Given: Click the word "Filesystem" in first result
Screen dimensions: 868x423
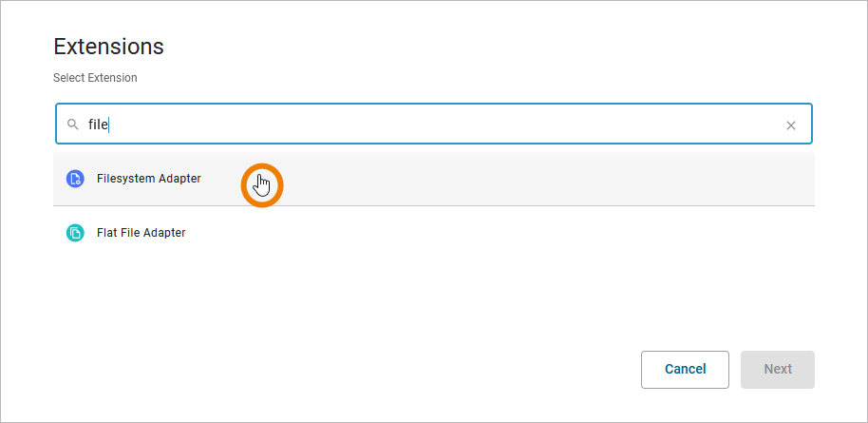Looking at the screenshot, I should click(125, 179).
